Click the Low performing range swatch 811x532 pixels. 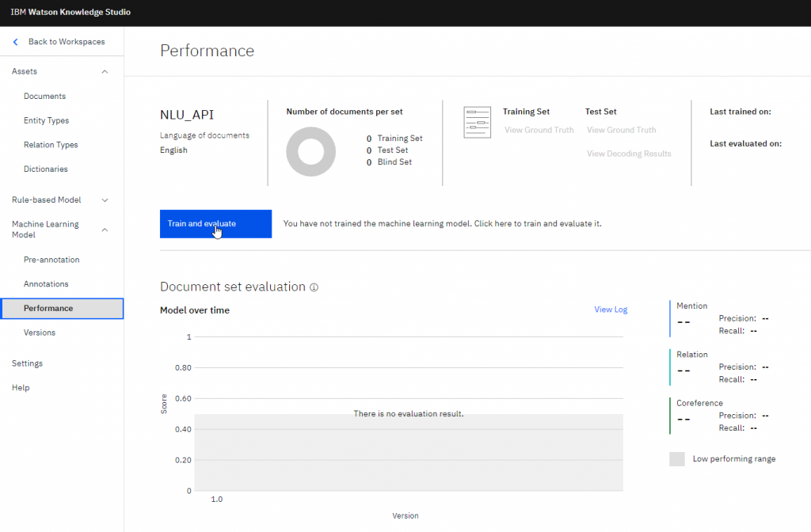[x=677, y=459]
